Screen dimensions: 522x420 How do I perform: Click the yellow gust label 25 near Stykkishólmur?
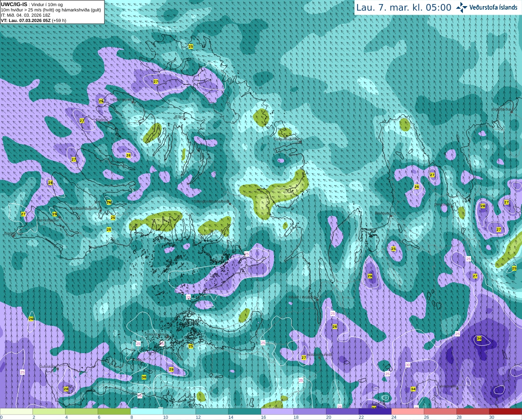[x=191, y=346]
